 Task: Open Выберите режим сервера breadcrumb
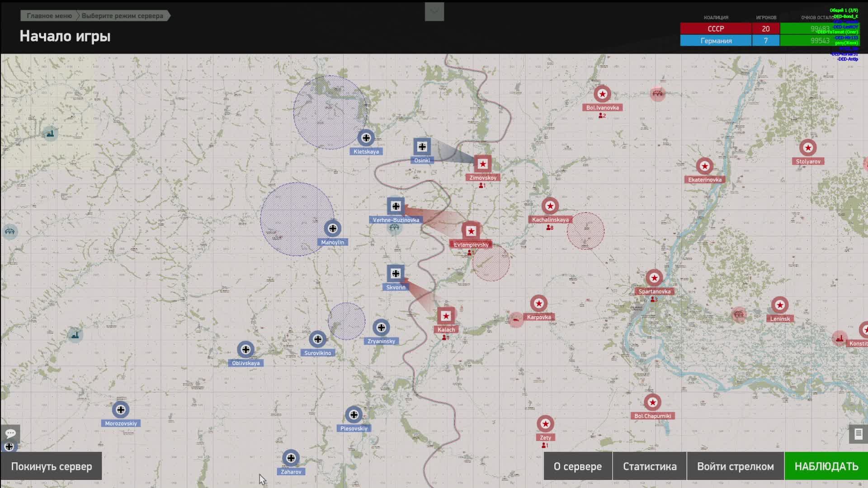[122, 16]
